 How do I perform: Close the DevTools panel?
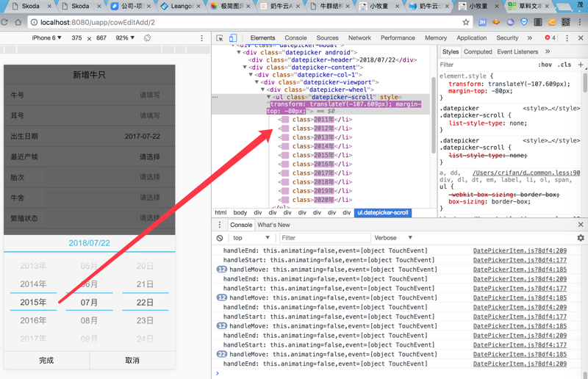(581, 38)
